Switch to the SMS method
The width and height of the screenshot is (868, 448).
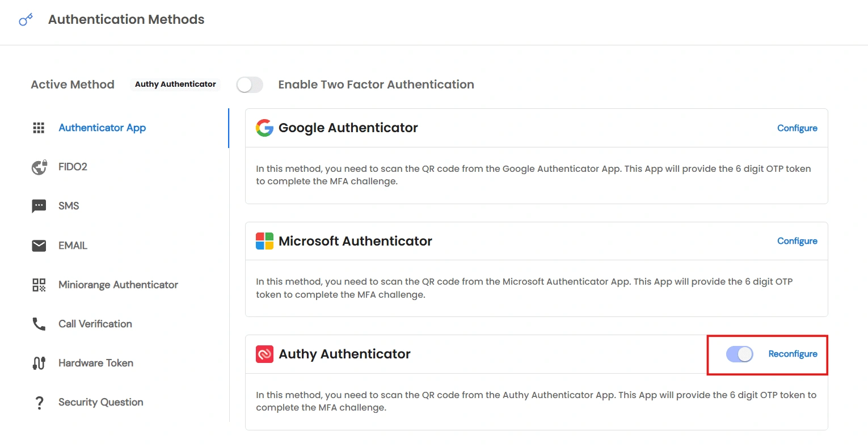[x=69, y=206]
